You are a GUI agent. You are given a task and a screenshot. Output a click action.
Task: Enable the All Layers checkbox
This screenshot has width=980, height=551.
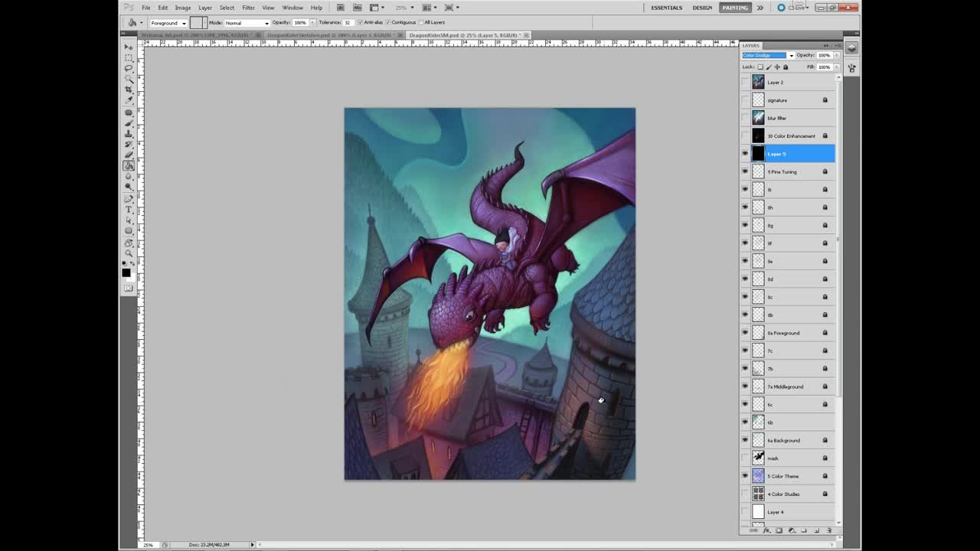pos(420,22)
